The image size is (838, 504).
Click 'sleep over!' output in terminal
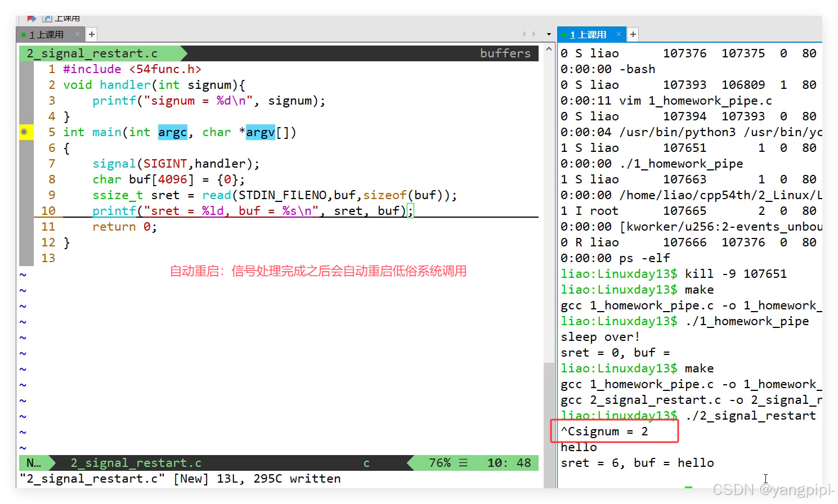point(600,337)
